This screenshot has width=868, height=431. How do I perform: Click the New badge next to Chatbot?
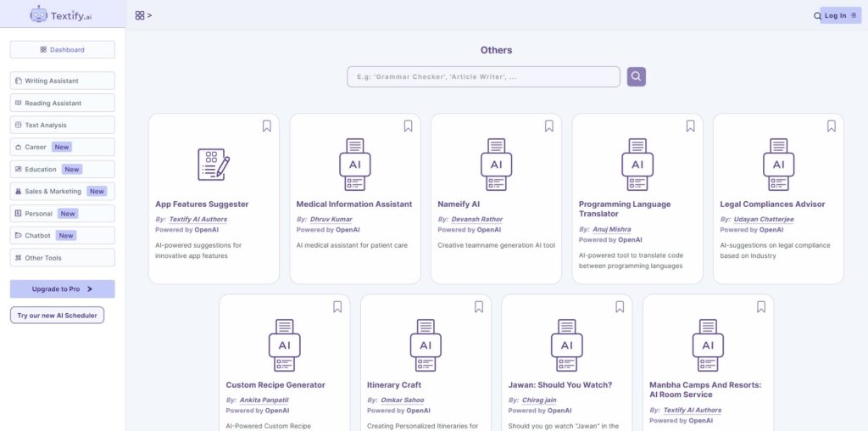[66, 236]
